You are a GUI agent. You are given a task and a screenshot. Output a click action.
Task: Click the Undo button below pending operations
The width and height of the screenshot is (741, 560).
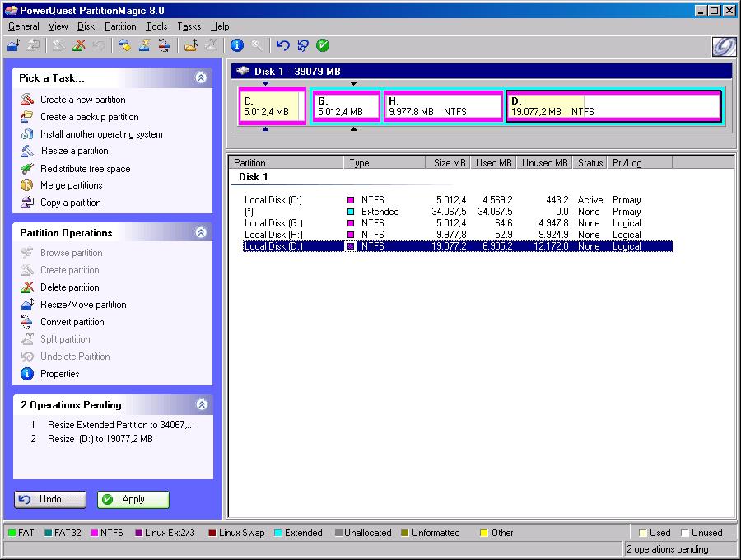coord(50,500)
